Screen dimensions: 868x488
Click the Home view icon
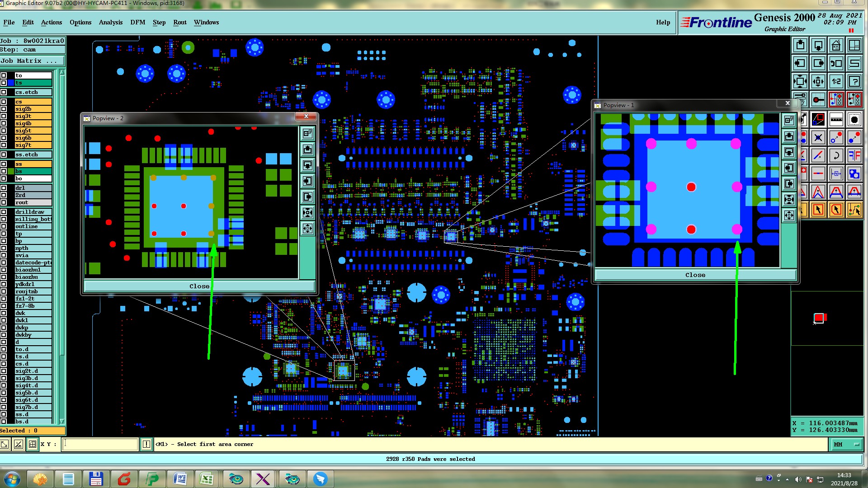[x=836, y=45]
